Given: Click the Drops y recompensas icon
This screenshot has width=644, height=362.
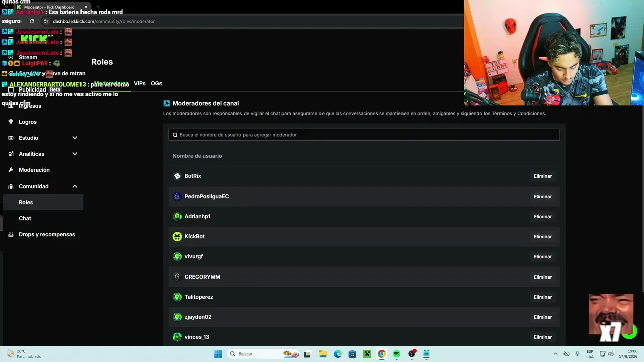Looking at the screenshot, I should coord(11,234).
